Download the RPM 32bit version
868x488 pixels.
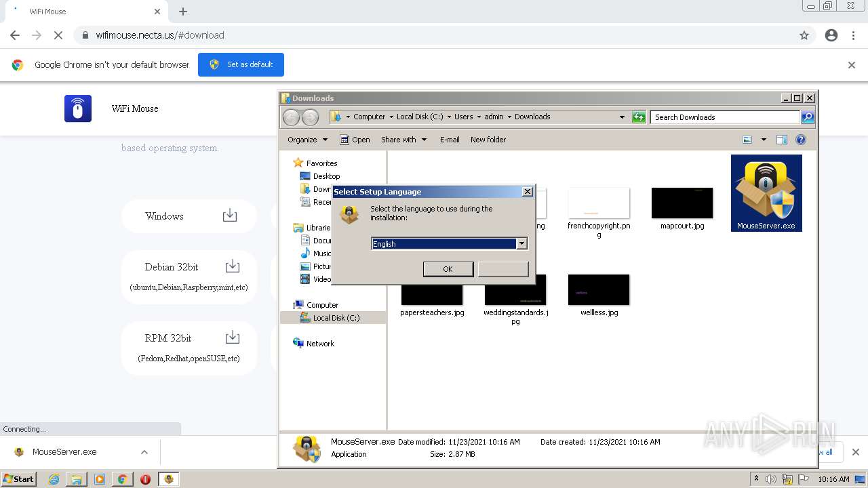pyautogui.click(x=232, y=337)
